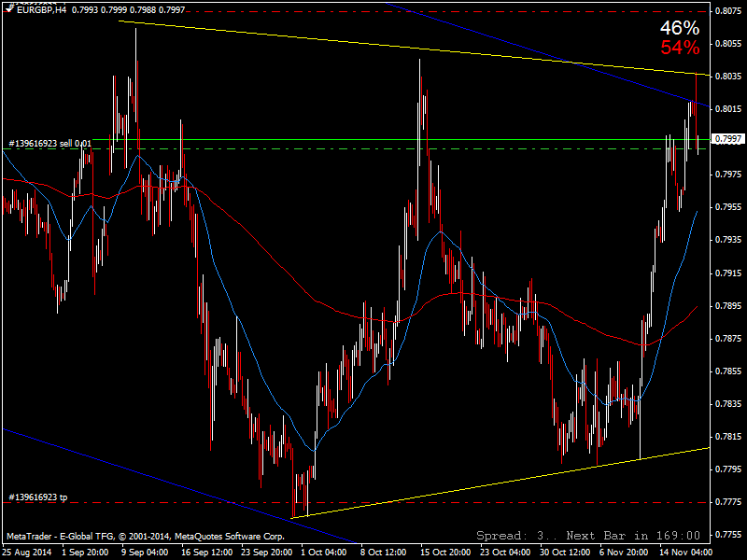Click the '1 Oct 04:00' time label
This screenshot has height=560, width=747.
(324, 553)
